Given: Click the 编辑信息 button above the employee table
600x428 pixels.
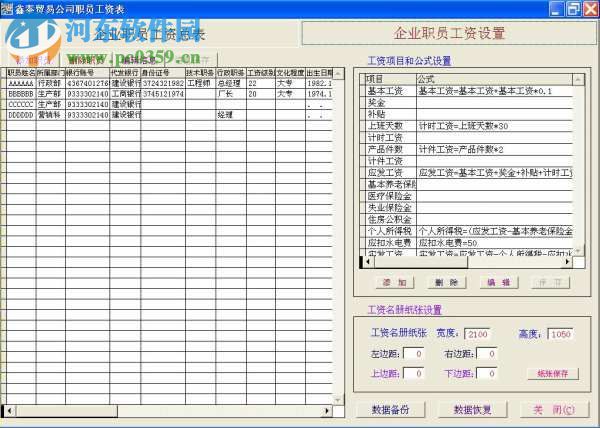Looking at the screenshot, I should coord(139,60).
